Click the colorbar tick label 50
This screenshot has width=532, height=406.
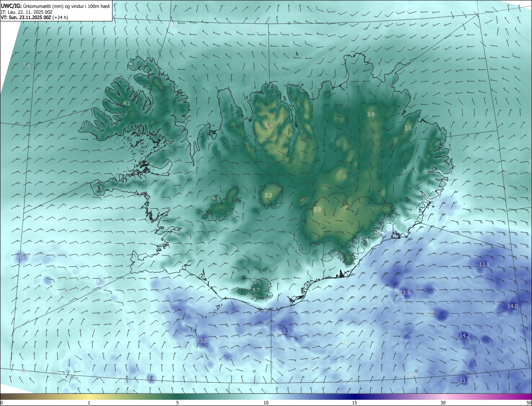[x=529, y=403]
